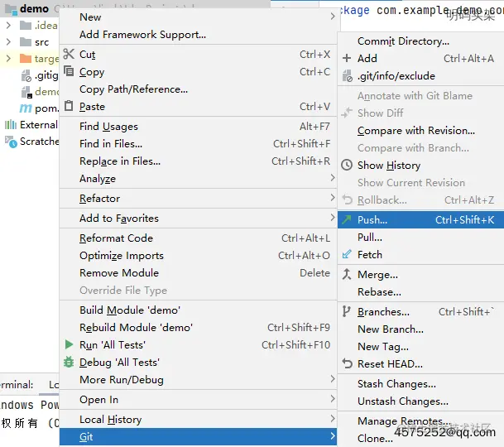Screen dimensions: 504x447
Task: Open the New submenu arrow
Action: point(333,17)
